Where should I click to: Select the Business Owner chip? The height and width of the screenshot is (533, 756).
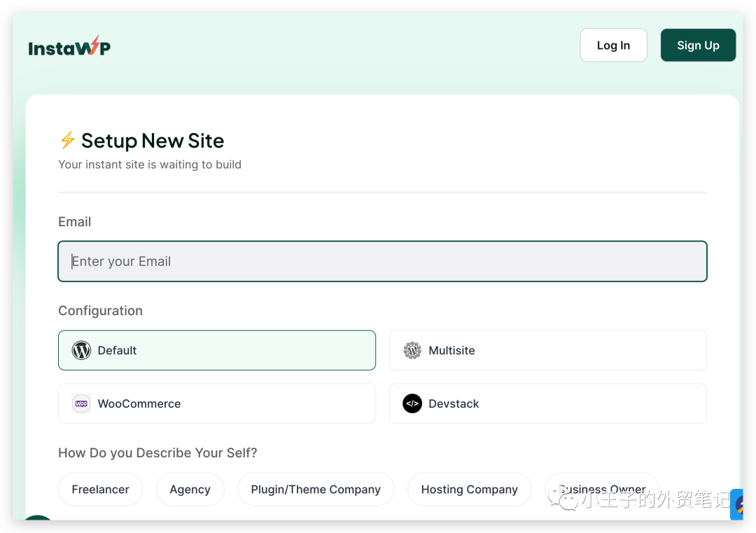[602, 489]
